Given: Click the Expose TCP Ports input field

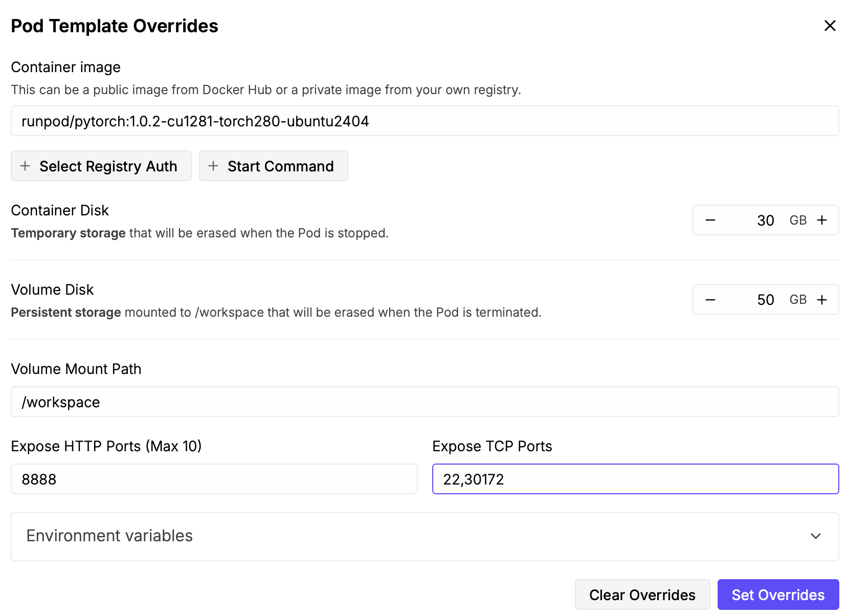Looking at the screenshot, I should [x=635, y=479].
